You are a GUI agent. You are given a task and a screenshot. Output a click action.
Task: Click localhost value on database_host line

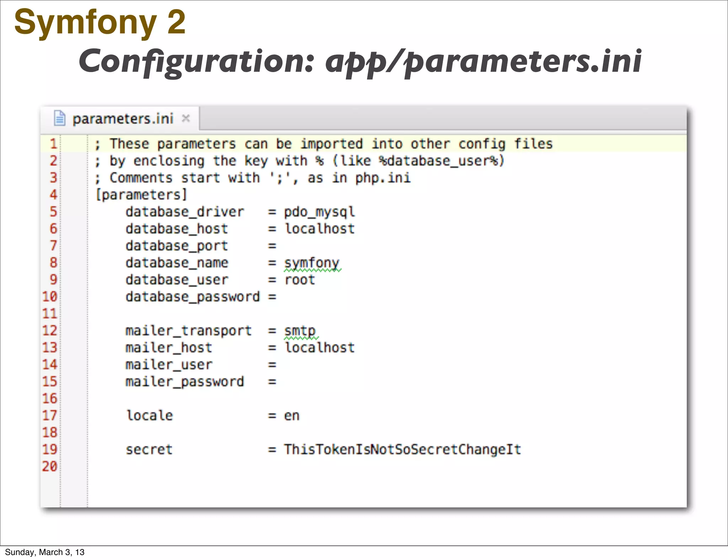[x=319, y=229]
